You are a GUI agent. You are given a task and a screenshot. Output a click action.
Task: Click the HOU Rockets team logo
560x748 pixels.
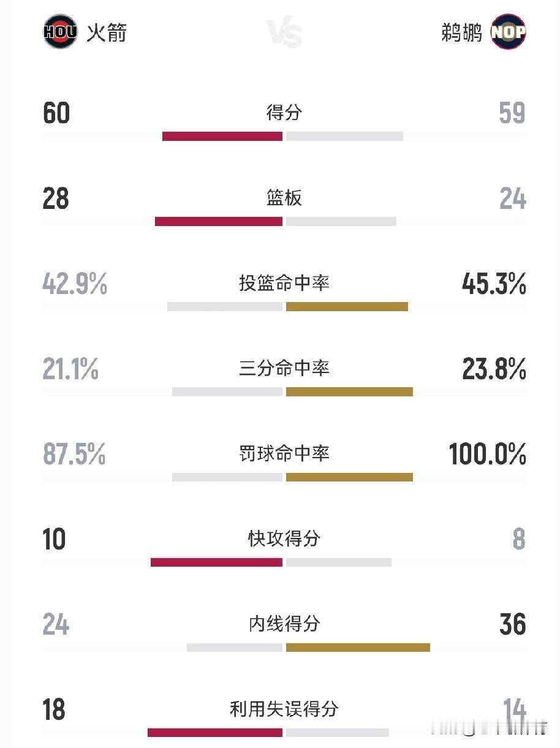(x=60, y=31)
